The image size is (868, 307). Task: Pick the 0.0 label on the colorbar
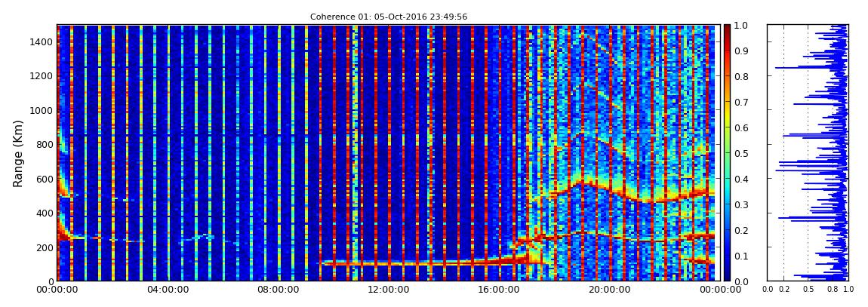[741, 281]
